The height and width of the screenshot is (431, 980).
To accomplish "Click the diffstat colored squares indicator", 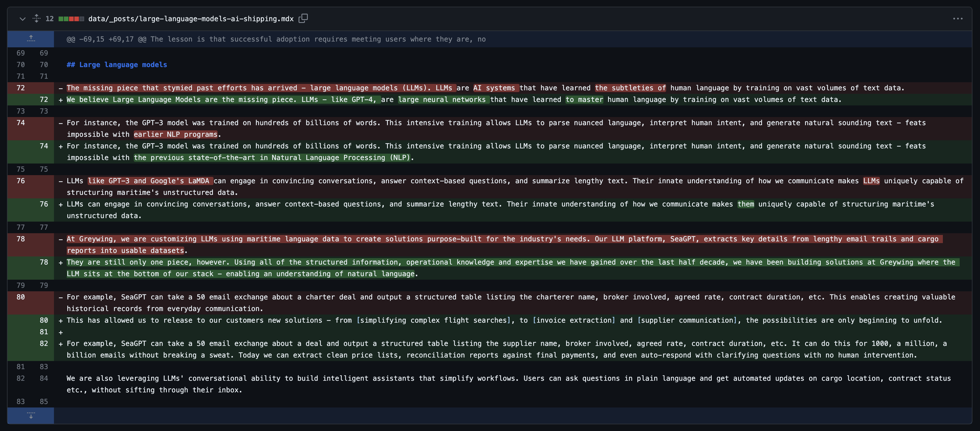I will pyautogui.click(x=71, y=19).
